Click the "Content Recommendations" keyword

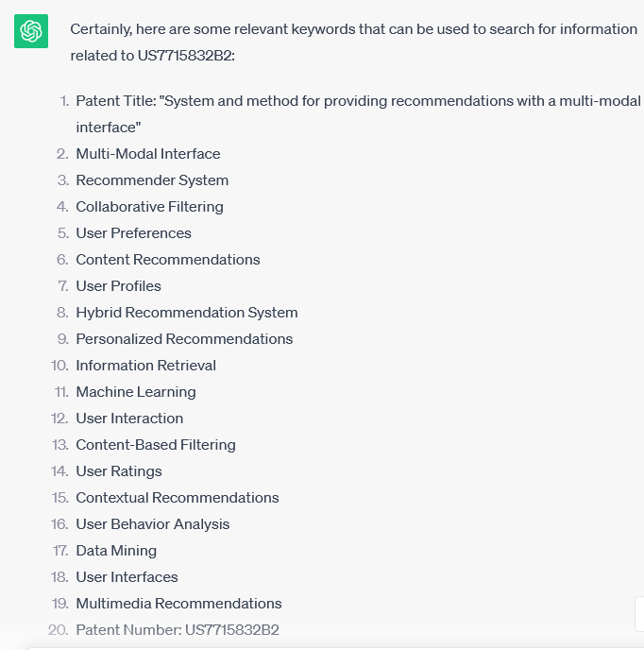coord(168,260)
